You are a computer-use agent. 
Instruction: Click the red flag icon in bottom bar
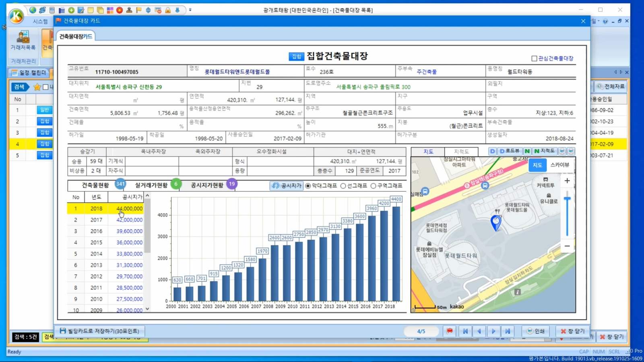[x=450, y=331]
